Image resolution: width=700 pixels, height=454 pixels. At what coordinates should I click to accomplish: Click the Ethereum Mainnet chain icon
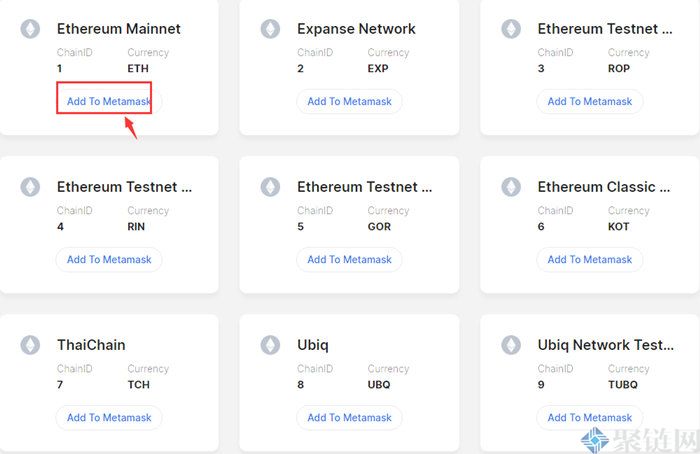(x=30, y=29)
